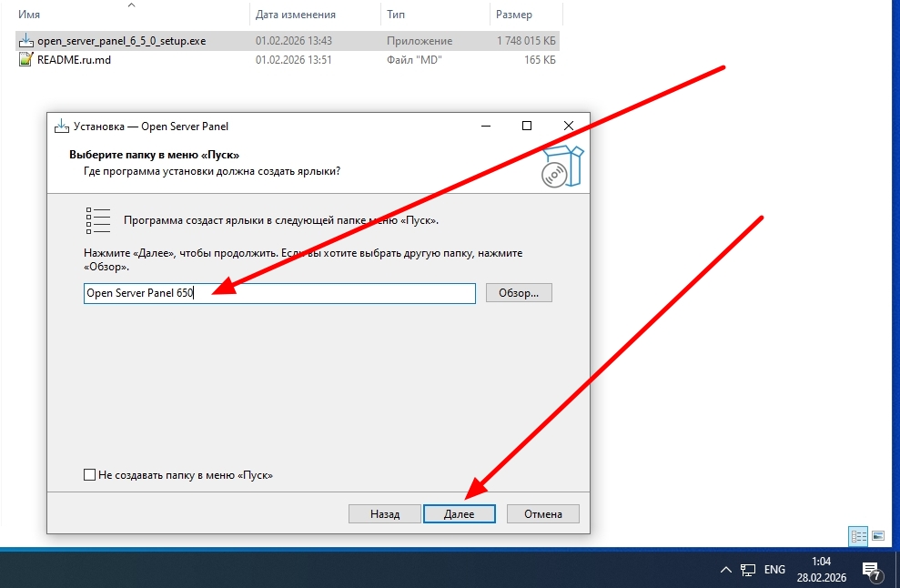Open the notification center icon
The image size is (900, 588).
coord(872,571)
